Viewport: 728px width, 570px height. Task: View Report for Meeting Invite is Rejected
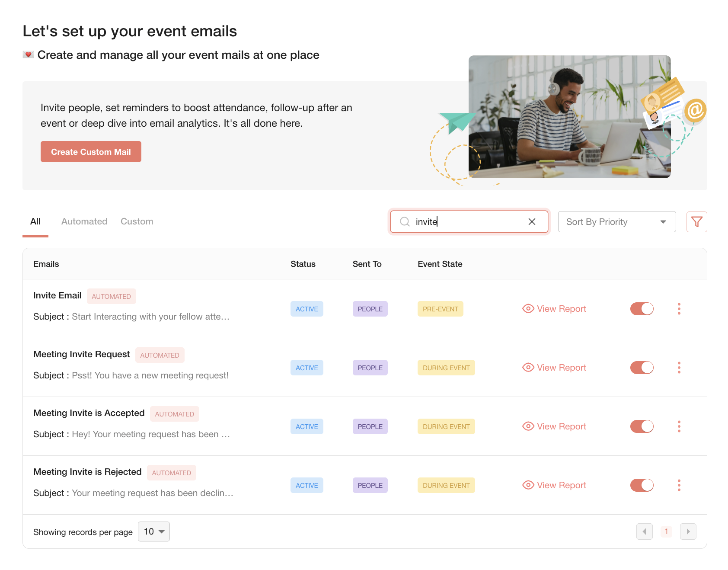point(554,485)
